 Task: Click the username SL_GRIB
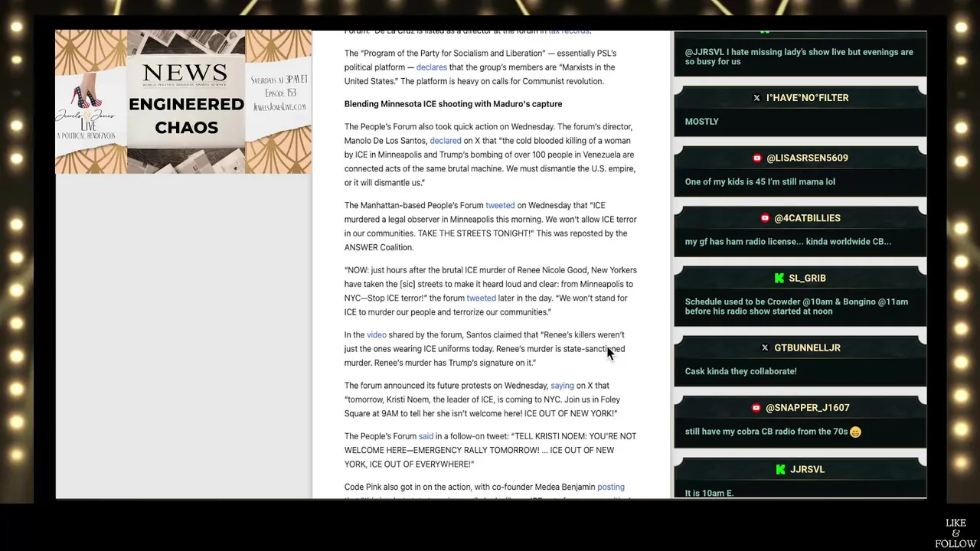point(807,279)
